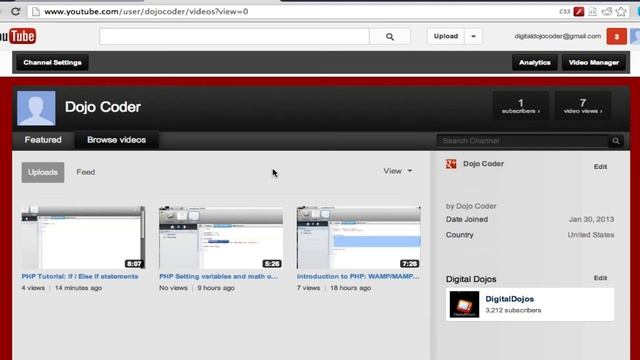Switch to the Featured tab

43,140
